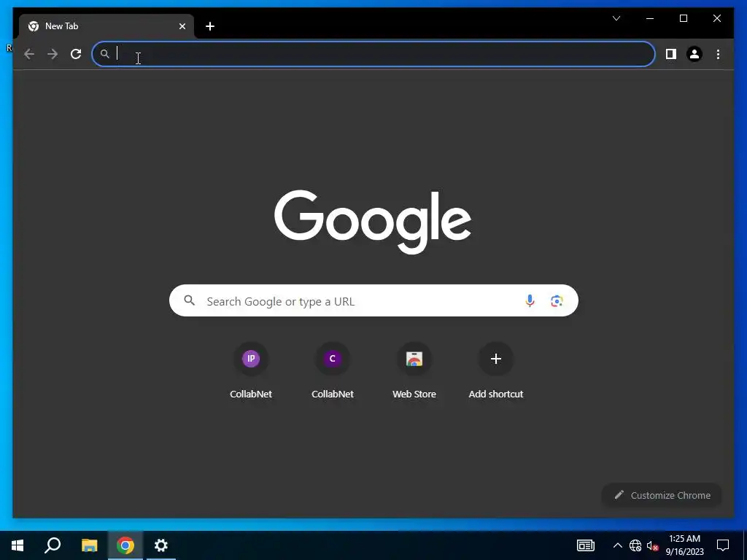Open File Explorer from the taskbar

(x=89, y=545)
